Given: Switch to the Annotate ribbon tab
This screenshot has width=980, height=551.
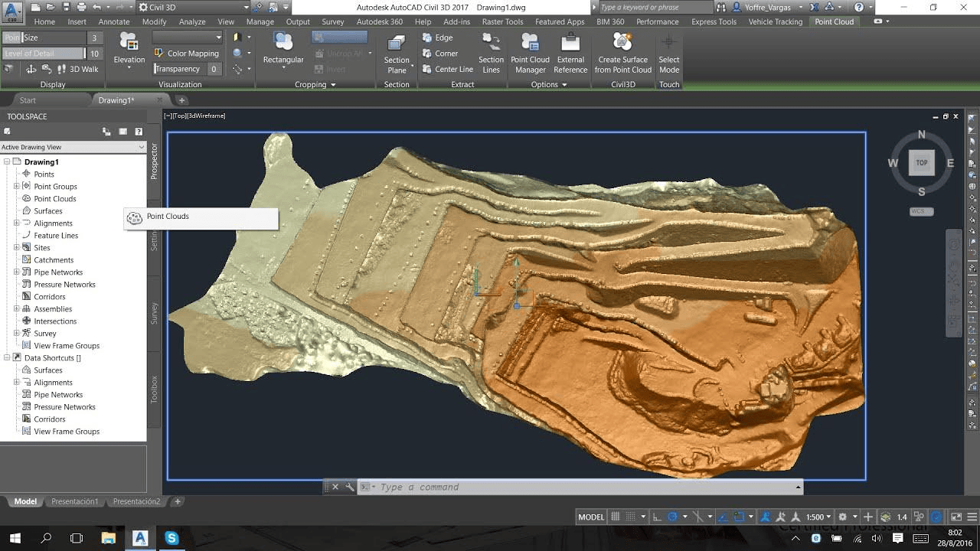Looking at the screenshot, I should [114, 21].
